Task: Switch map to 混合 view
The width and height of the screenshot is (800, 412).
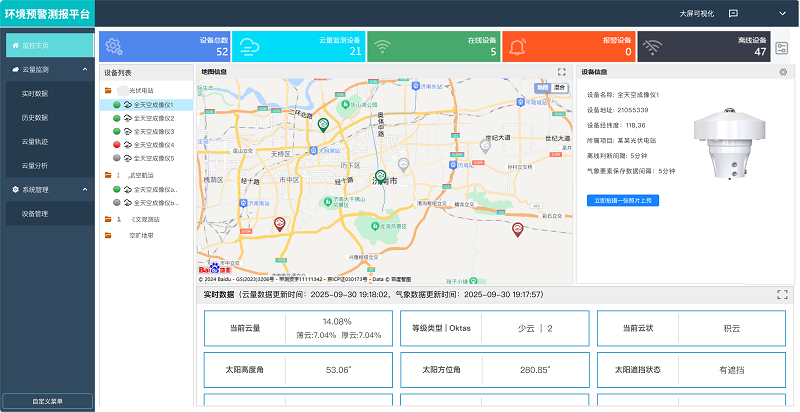Action: pos(559,88)
